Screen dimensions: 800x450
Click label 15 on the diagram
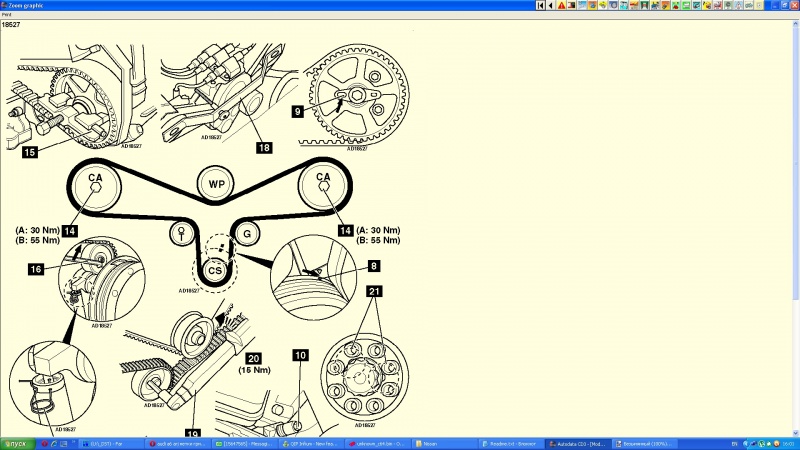30,152
